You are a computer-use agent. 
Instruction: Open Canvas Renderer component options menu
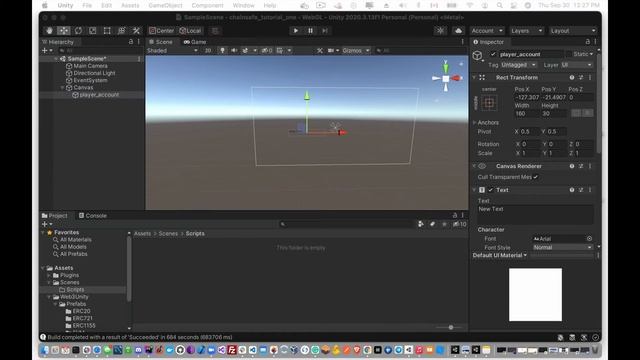coord(590,166)
